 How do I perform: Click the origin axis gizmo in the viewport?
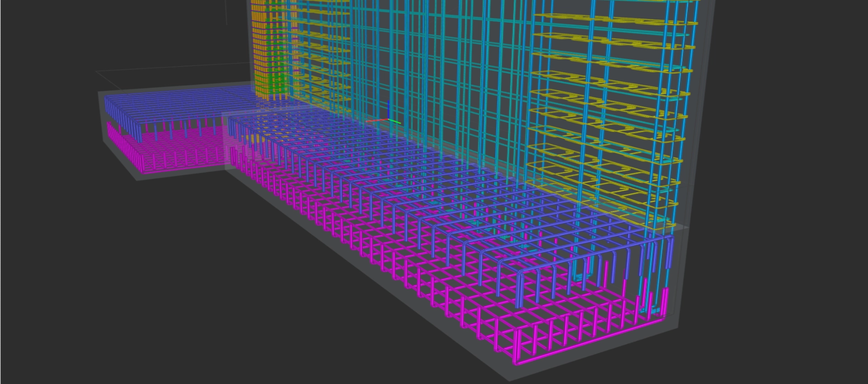click(388, 120)
